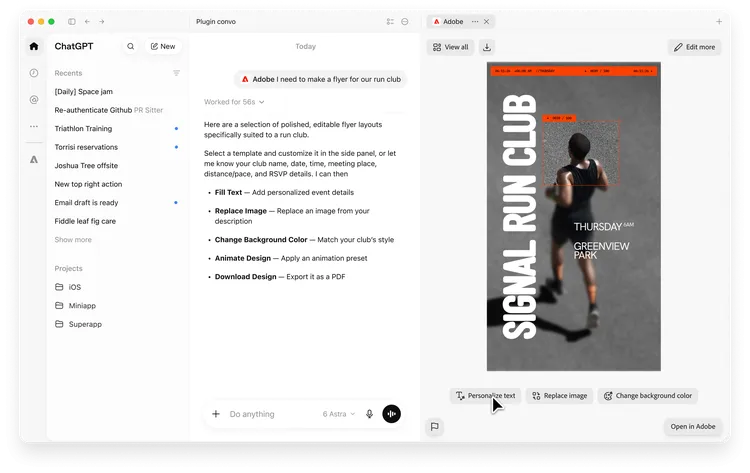
Task: Click Show more under Recents
Action: 73,240
